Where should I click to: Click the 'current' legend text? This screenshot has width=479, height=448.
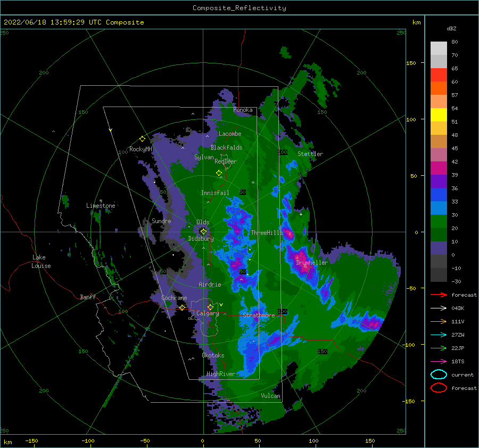click(x=463, y=374)
